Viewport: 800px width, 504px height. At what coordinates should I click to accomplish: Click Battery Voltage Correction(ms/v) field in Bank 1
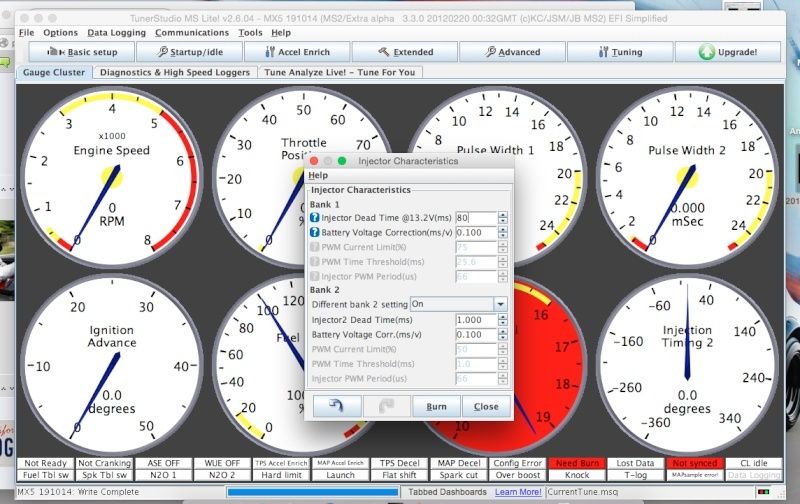(476, 233)
